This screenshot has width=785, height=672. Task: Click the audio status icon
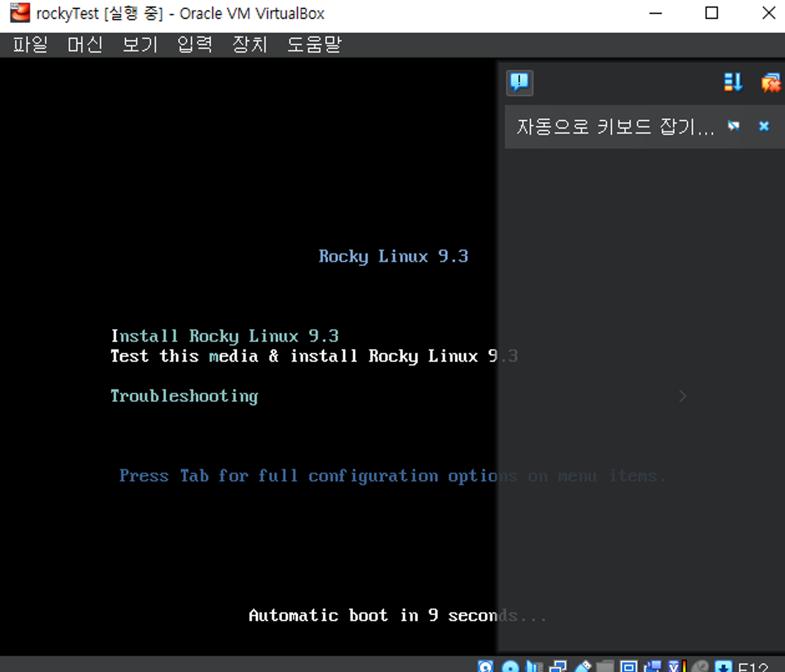(x=534, y=667)
